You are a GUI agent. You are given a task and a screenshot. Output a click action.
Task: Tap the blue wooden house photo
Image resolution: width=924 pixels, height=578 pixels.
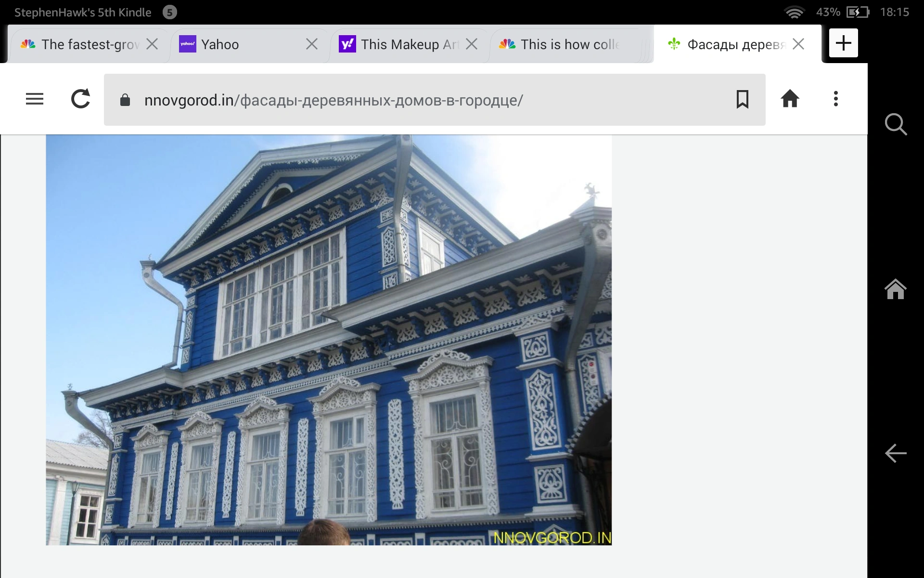[329, 340]
